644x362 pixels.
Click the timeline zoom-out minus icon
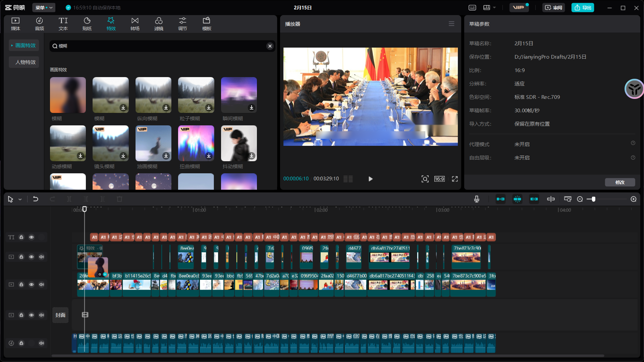[580, 199]
